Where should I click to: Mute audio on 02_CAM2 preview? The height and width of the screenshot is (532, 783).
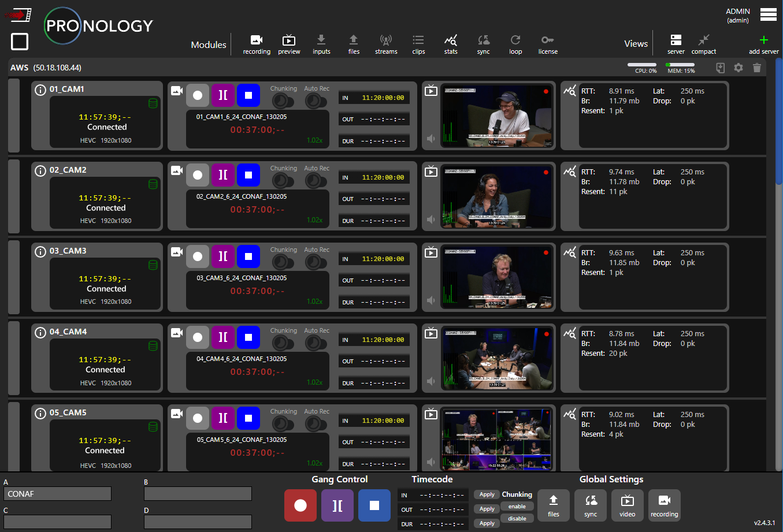click(431, 220)
